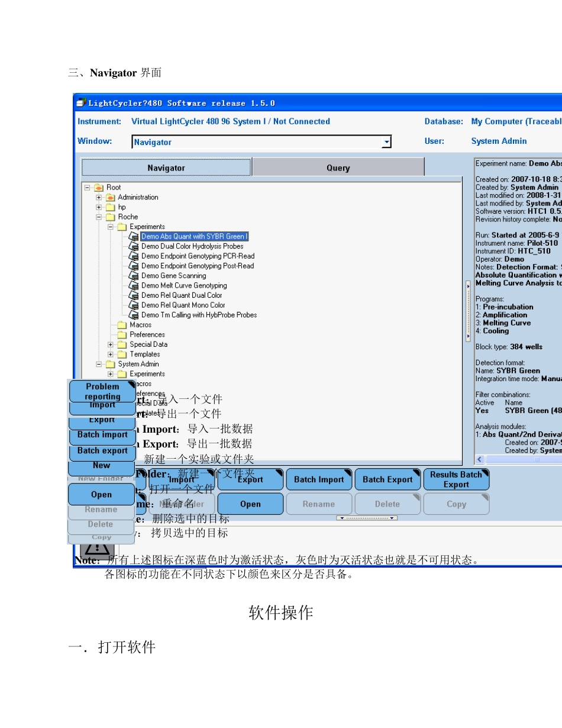This screenshot has width=562, height=728.
Task: Click the LightCycler title bar application icon
Action: click(x=81, y=103)
